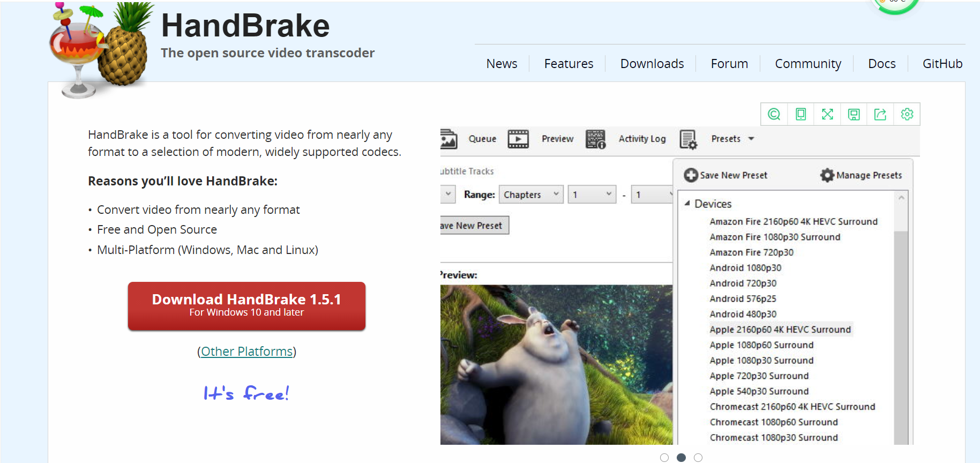Viewport: 980px width, 463px height.
Task: Click the green share arrow icon
Action: click(x=880, y=114)
